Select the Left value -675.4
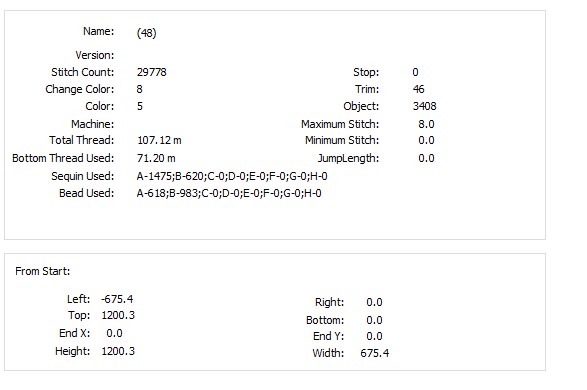 [117, 299]
